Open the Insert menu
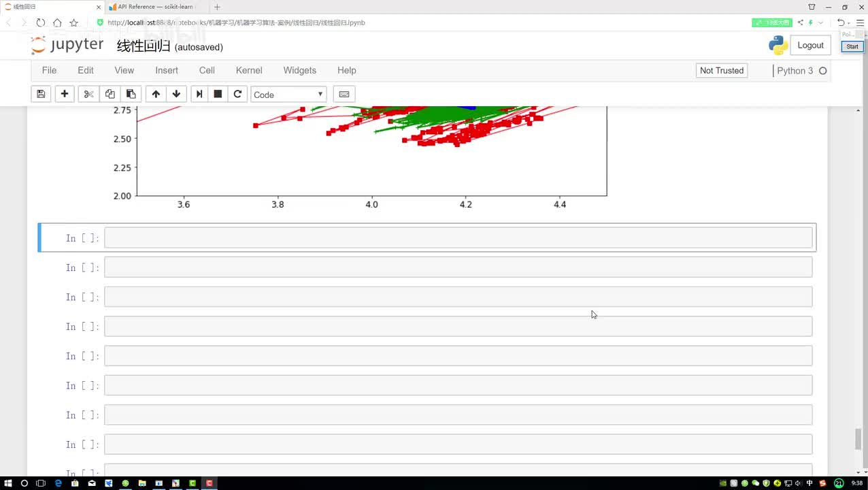This screenshot has height=490, width=868. pos(167,70)
